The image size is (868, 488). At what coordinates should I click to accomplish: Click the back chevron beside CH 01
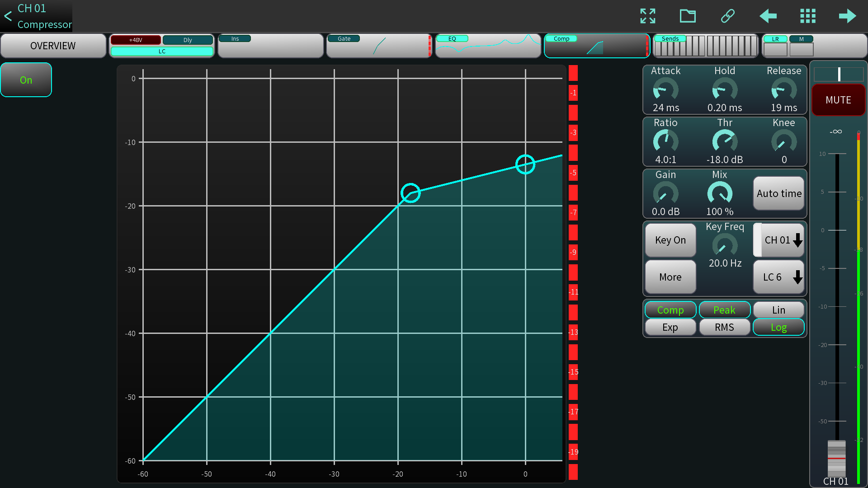tap(8, 16)
